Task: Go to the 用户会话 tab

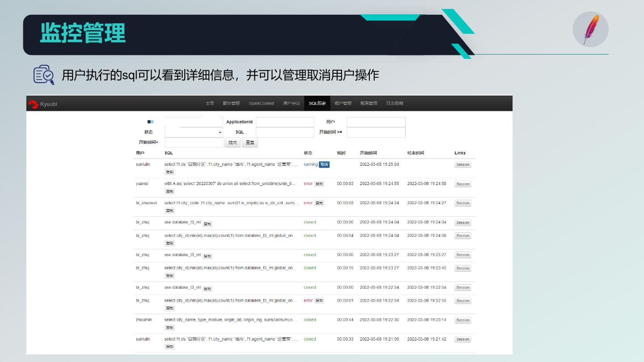Action: (x=292, y=103)
